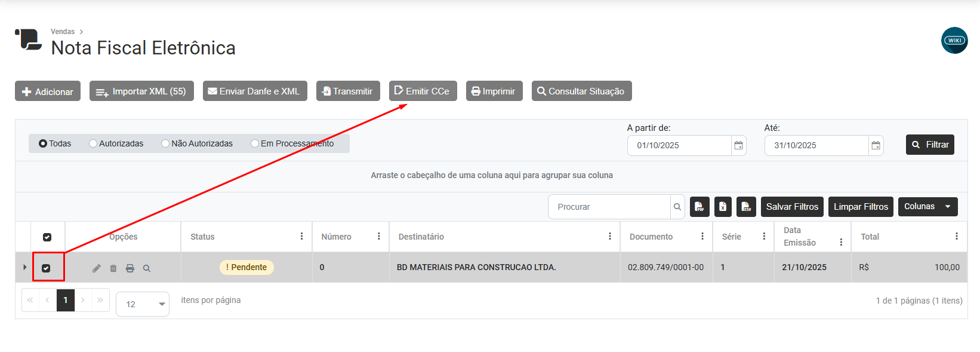Go to the first page
The image size is (980, 352).
tap(30, 300)
